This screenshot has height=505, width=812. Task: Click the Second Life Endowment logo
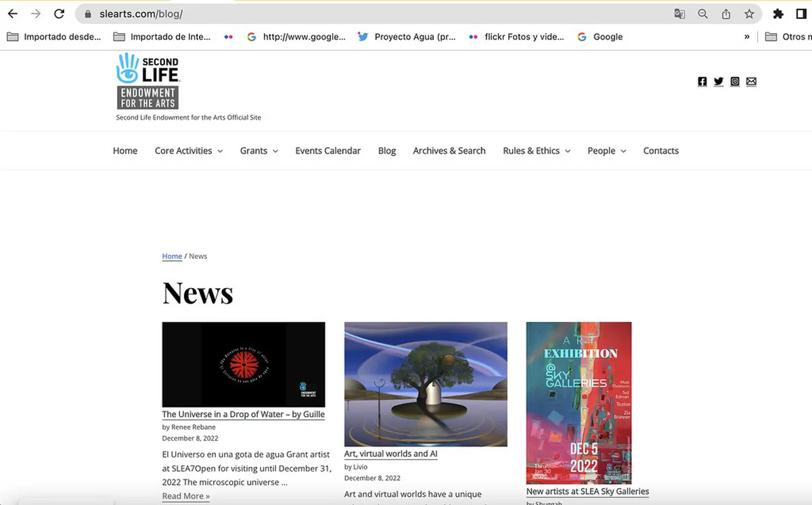148,81
